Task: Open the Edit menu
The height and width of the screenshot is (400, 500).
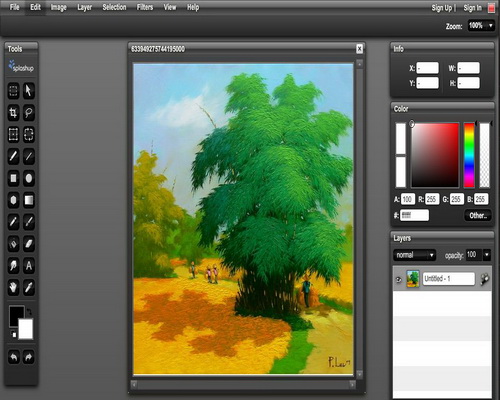Action: pos(35,7)
